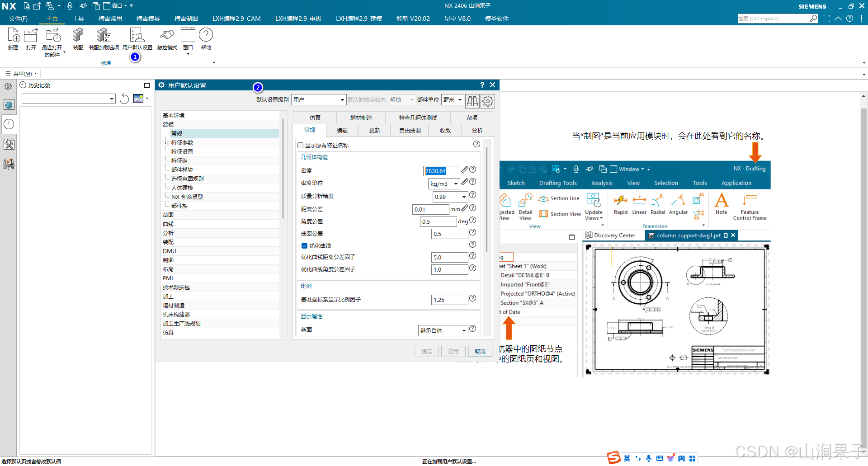The width and height of the screenshot is (868, 466).
Task: Open the 检查几何体测试 tab
Action: pyautogui.click(x=418, y=118)
